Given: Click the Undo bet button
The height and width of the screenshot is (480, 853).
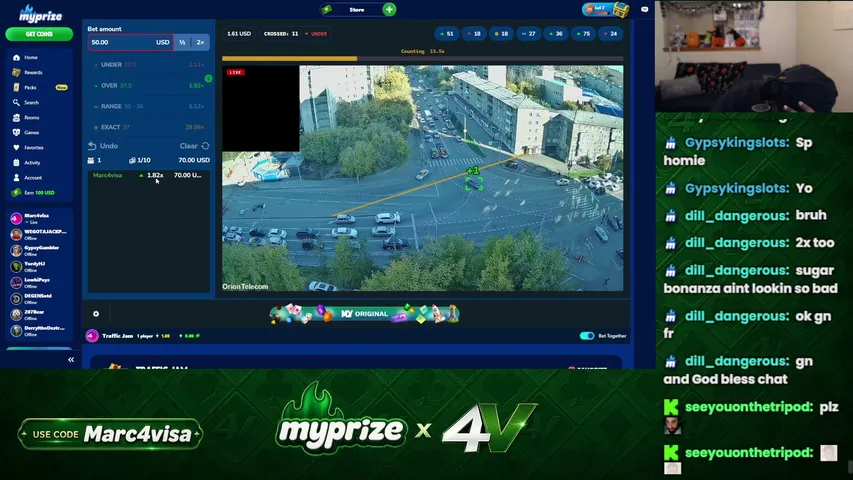Looking at the screenshot, I should click(x=103, y=146).
